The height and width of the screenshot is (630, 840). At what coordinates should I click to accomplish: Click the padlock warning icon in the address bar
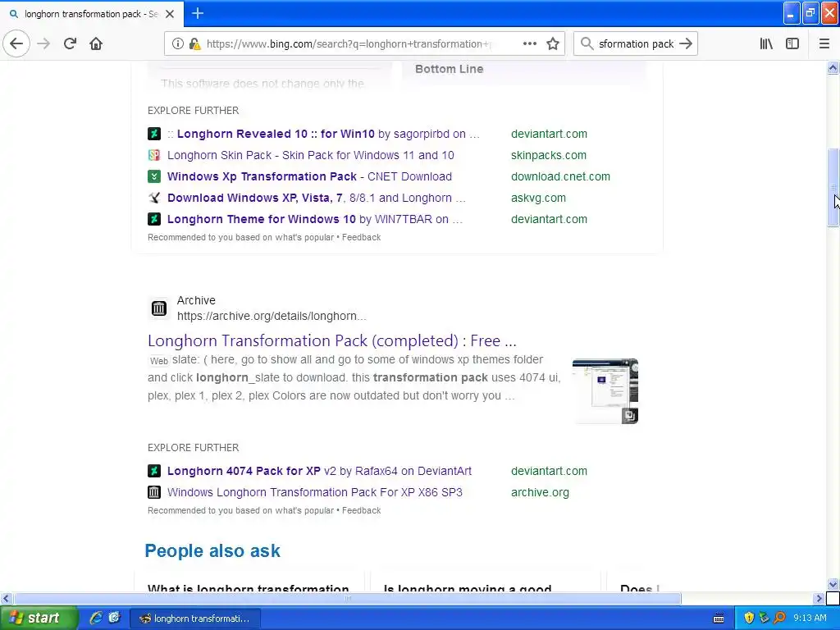click(195, 44)
